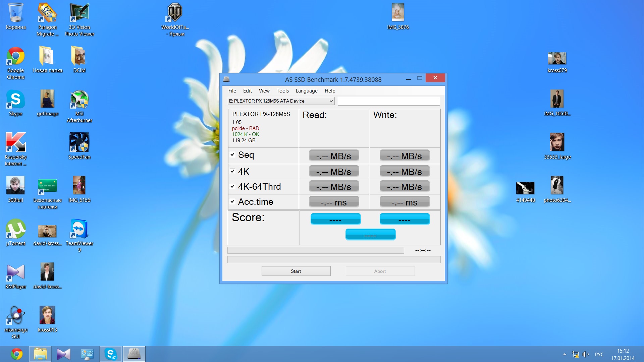Click the total score blue bar
This screenshot has height=362, width=644.
(x=370, y=235)
